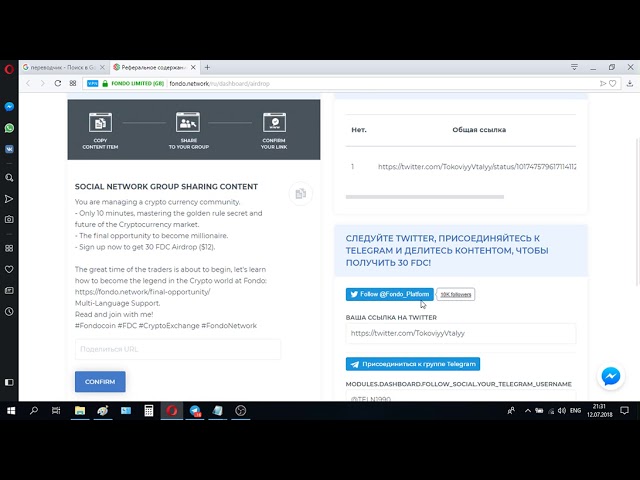Open the OBS Studio taskbar icon

(x=240, y=411)
